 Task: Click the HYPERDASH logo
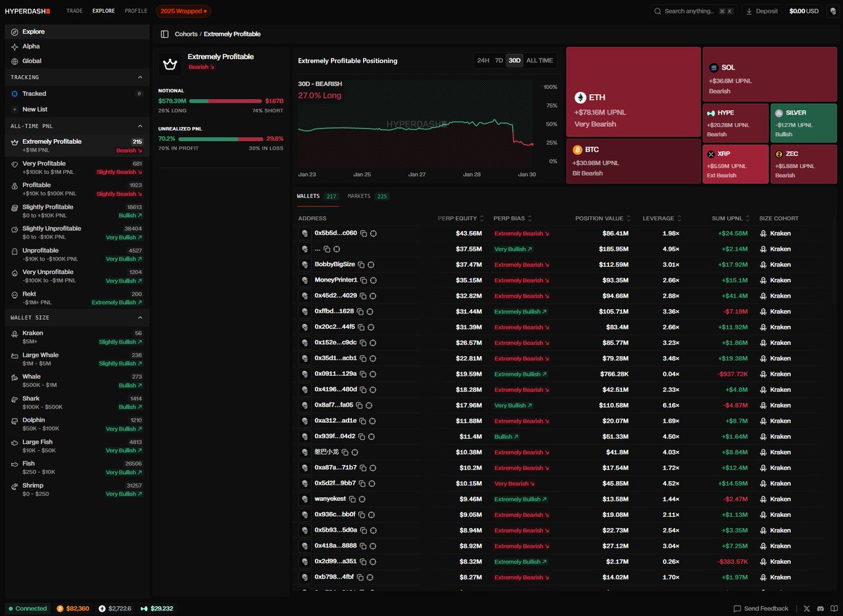click(27, 11)
